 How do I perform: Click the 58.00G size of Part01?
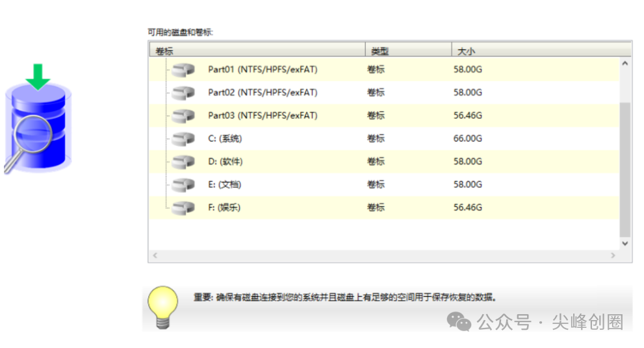pyautogui.click(x=467, y=69)
